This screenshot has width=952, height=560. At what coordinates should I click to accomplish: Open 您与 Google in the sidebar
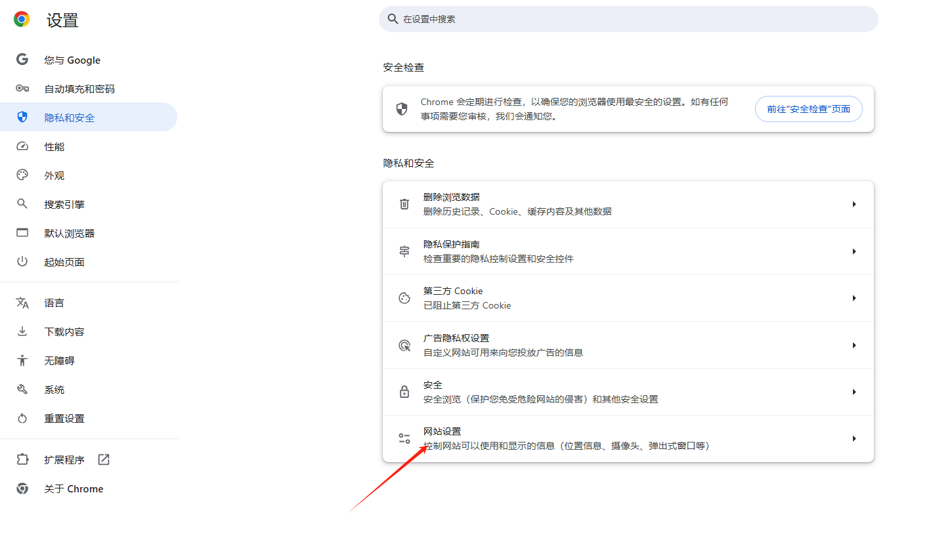pos(89,60)
